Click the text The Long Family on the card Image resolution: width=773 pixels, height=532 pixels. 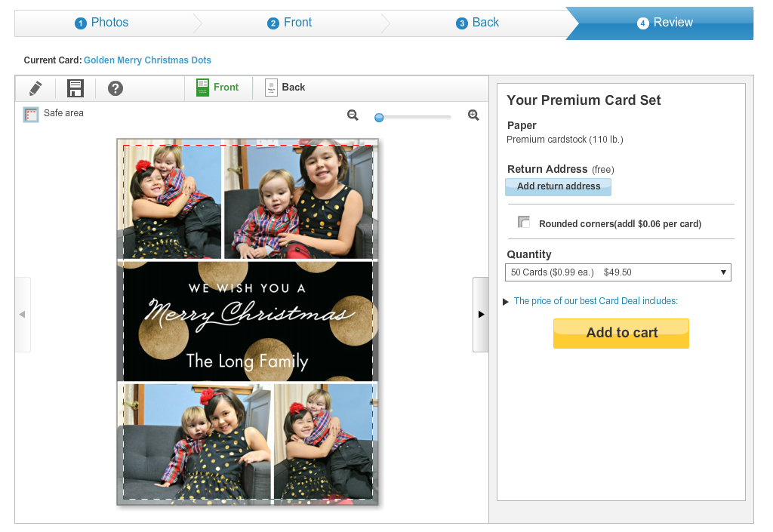point(248,361)
